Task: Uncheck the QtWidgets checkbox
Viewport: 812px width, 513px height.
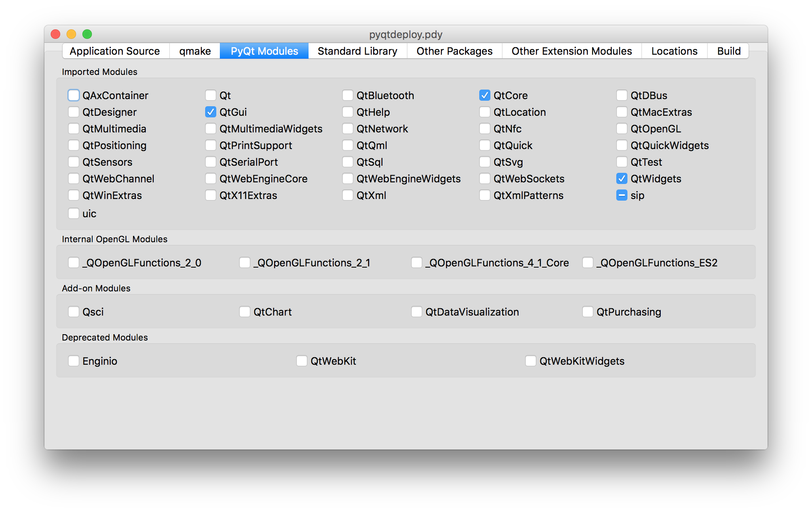Action: 621,179
